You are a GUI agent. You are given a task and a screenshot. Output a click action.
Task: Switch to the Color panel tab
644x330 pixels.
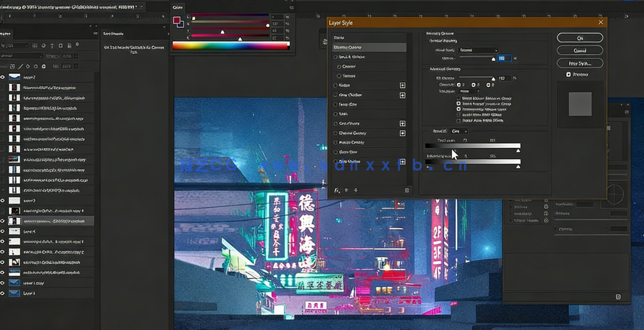(x=177, y=7)
